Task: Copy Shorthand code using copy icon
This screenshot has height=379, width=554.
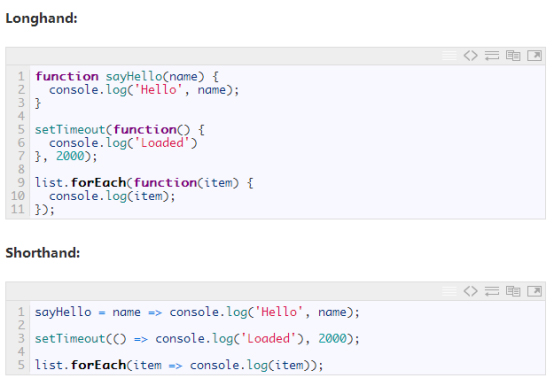Action: click(513, 291)
